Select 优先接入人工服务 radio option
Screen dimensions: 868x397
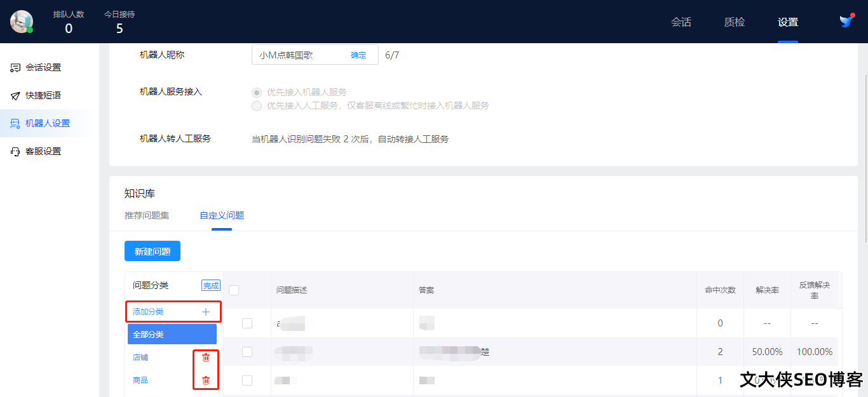(256, 105)
